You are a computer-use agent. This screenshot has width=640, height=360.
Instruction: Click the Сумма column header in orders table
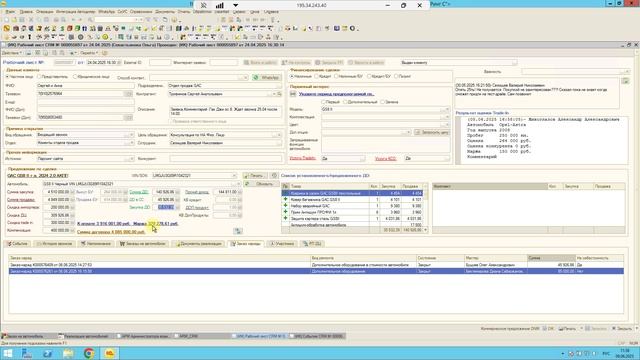point(551,258)
